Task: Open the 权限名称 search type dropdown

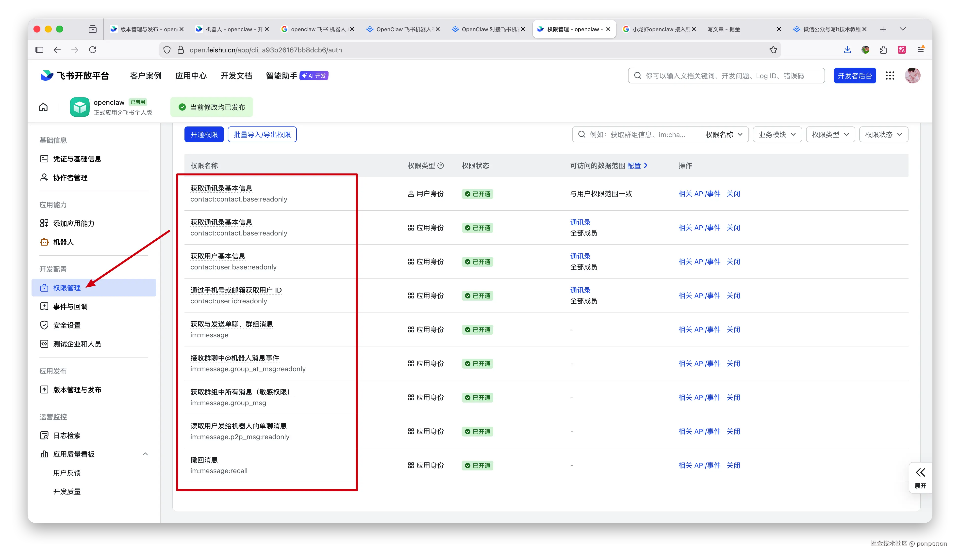Action: 724,134
